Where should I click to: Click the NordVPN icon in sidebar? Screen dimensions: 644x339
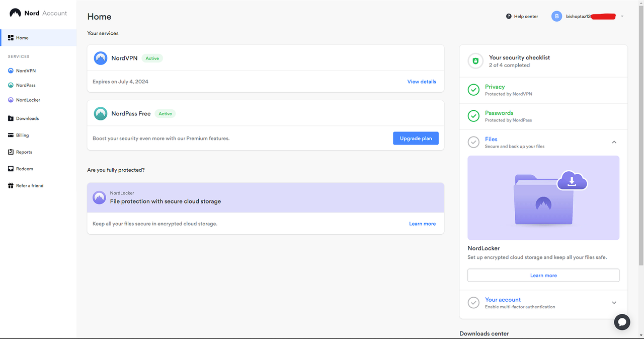(x=11, y=71)
